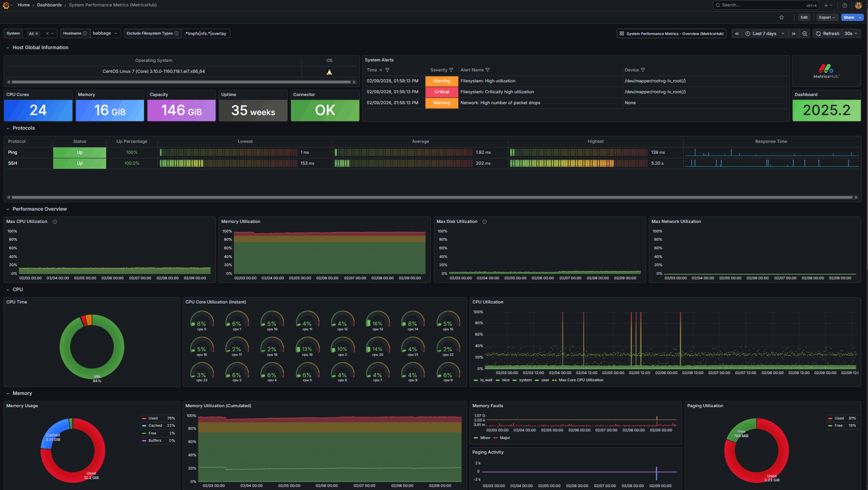Click the Edit button
Viewport: 868px width, 490px height.
[x=804, y=17]
